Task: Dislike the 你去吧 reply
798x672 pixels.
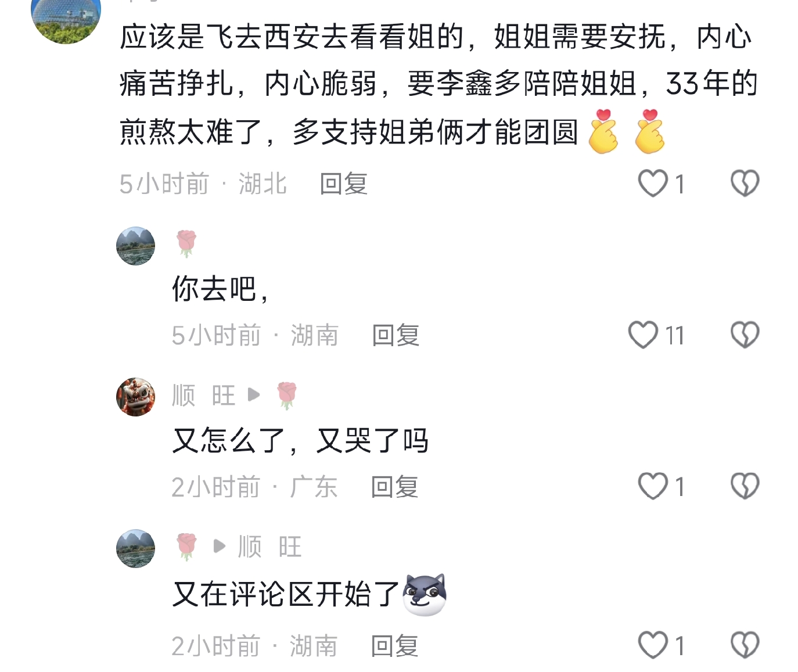Action: (745, 335)
